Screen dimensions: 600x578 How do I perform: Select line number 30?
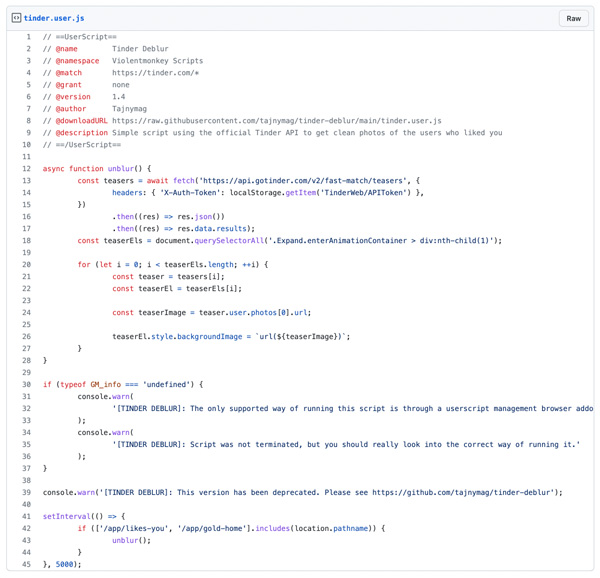(26, 384)
